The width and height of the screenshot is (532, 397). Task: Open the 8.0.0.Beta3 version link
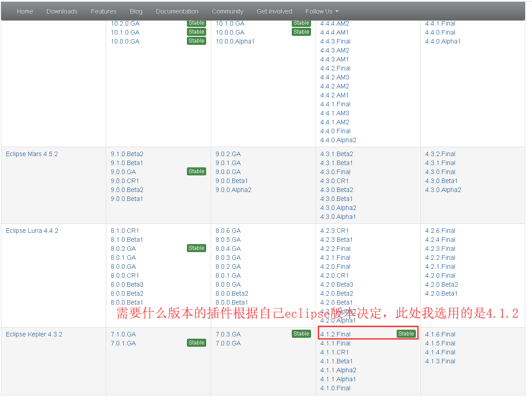point(127,284)
